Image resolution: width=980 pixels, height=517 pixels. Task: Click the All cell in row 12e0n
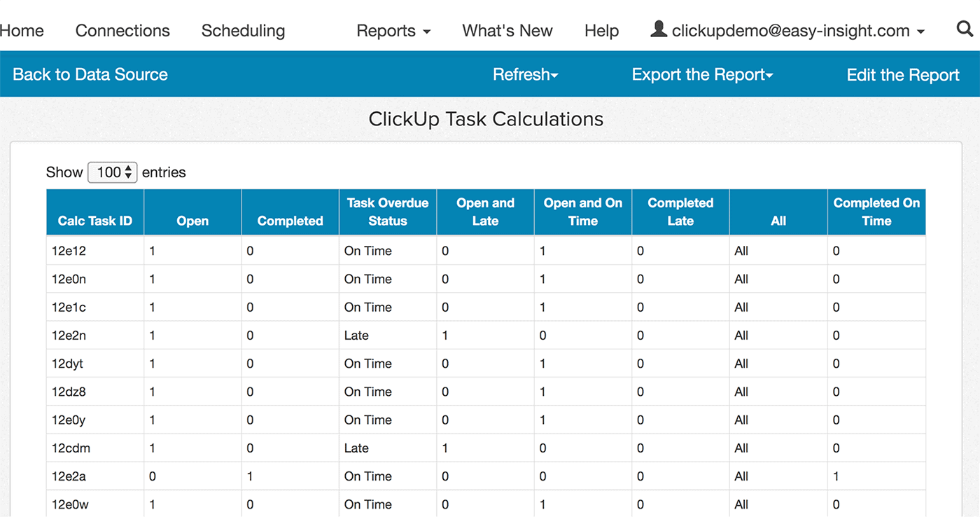pos(741,279)
